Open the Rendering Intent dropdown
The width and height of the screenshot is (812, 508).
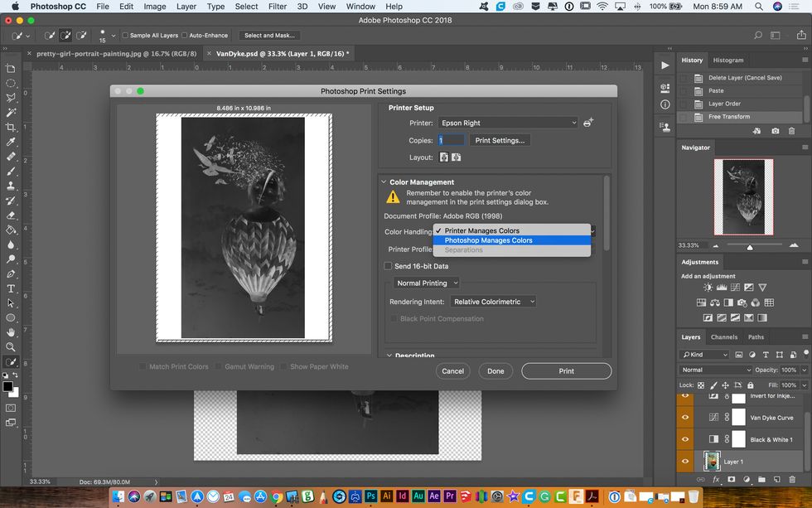[493, 301]
